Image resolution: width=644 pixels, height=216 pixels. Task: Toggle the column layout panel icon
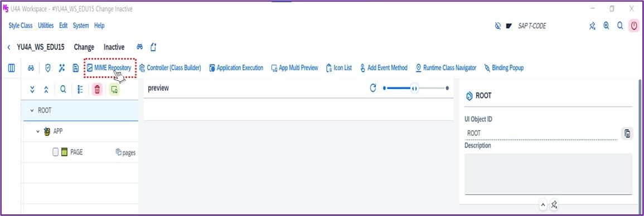[12, 68]
